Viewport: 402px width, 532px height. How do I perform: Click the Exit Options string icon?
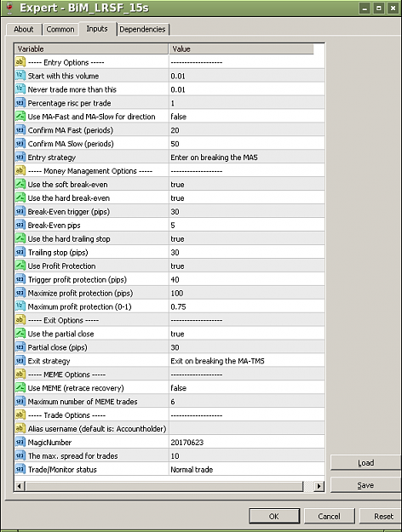coord(20,320)
